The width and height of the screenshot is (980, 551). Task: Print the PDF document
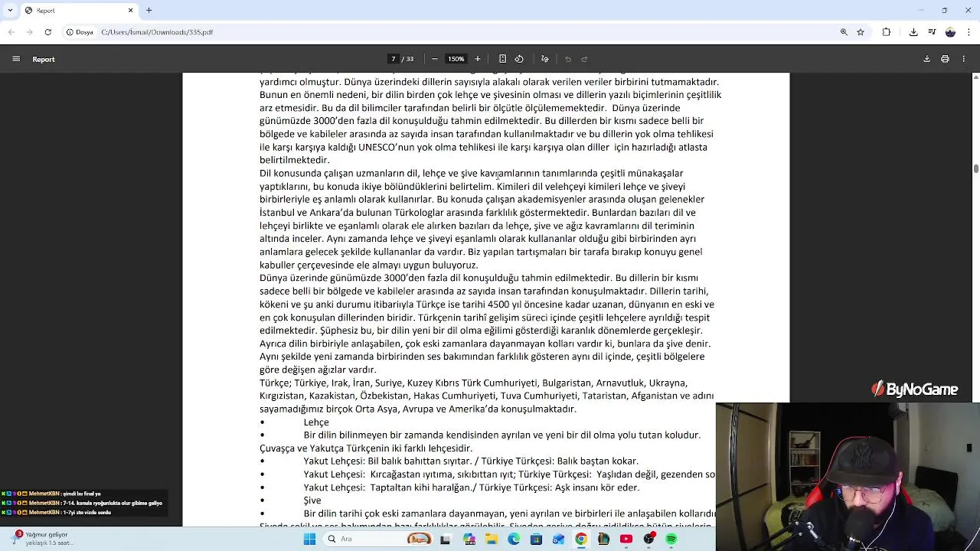pos(945,59)
